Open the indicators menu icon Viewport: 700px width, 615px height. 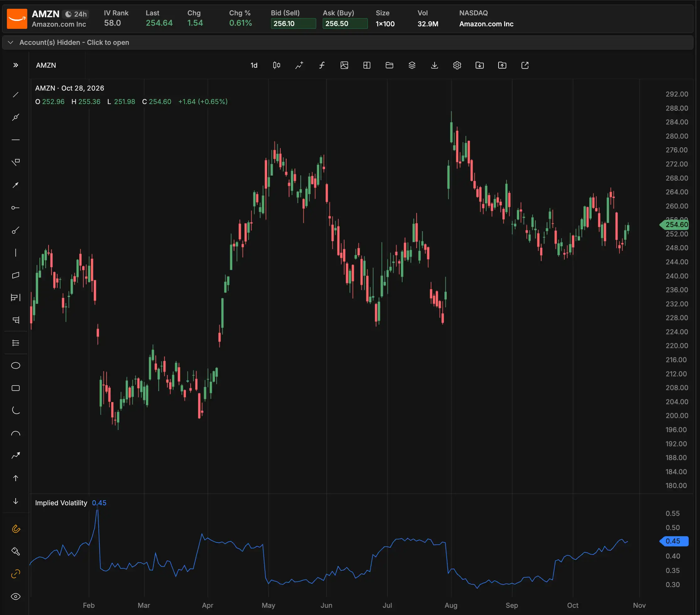[x=299, y=65]
